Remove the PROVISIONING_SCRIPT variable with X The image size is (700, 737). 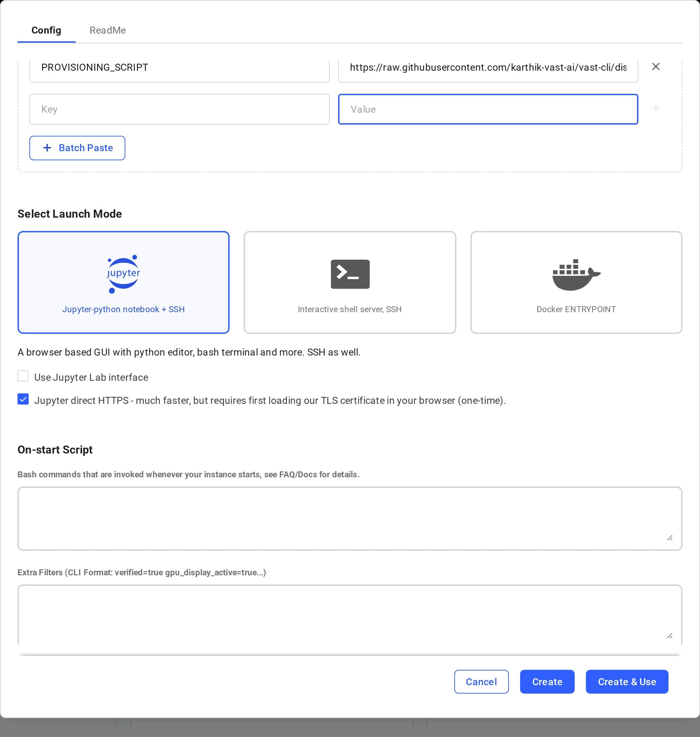pos(656,67)
